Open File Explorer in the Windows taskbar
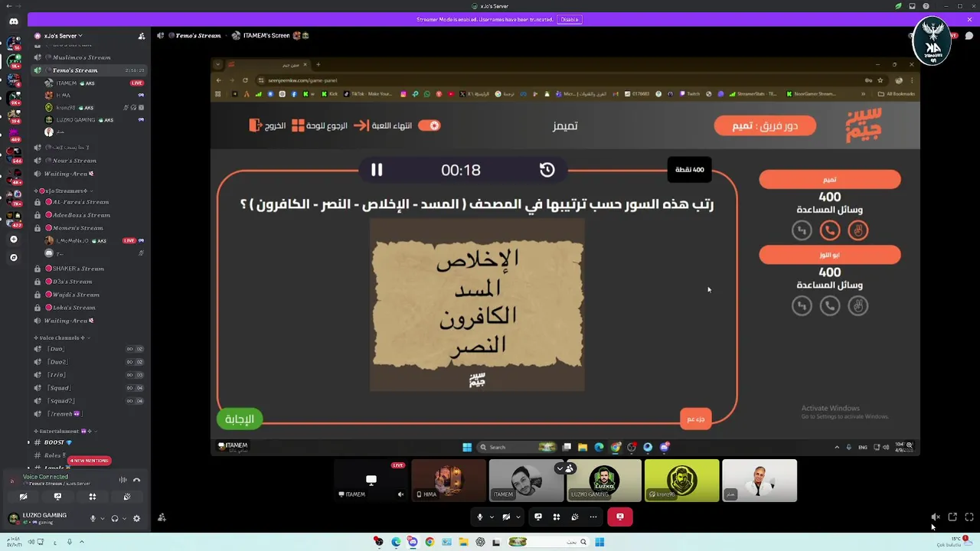 point(463,542)
